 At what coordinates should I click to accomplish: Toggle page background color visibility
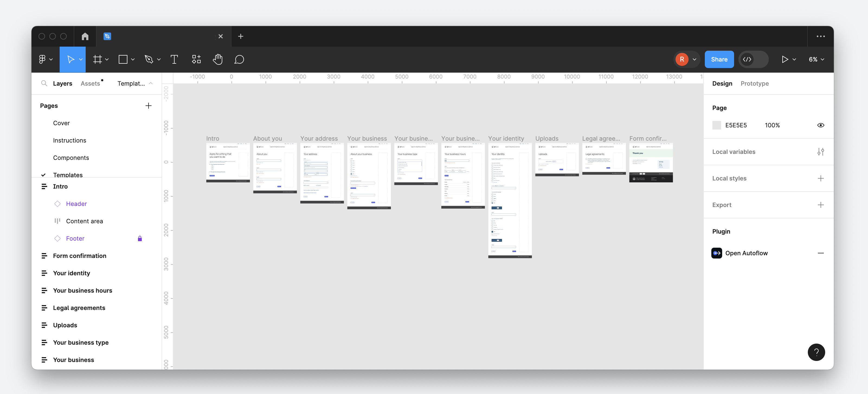click(x=821, y=125)
